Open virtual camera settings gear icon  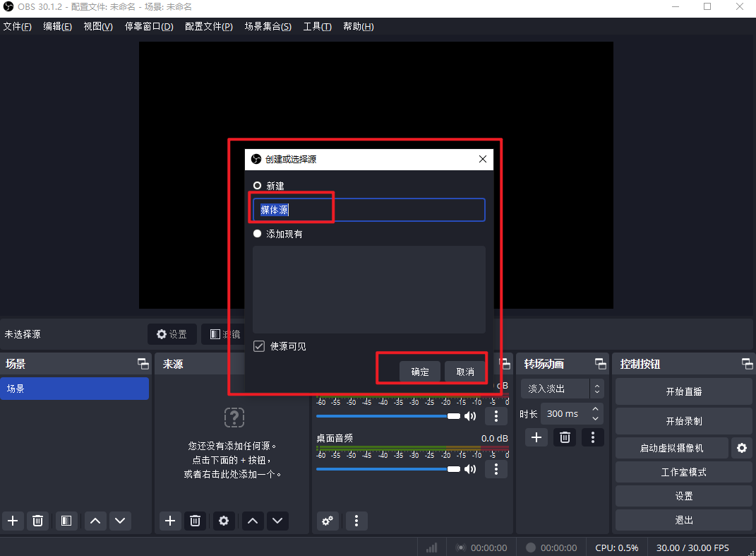point(741,448)
